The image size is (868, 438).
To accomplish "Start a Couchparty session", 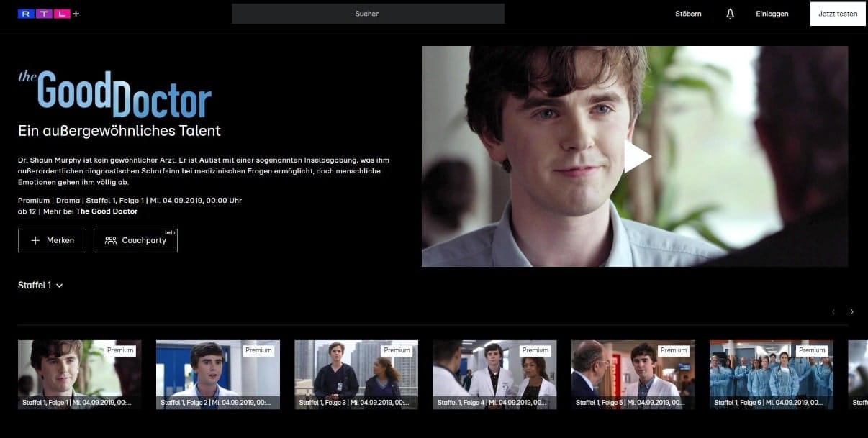I will [x=135, y=240].
